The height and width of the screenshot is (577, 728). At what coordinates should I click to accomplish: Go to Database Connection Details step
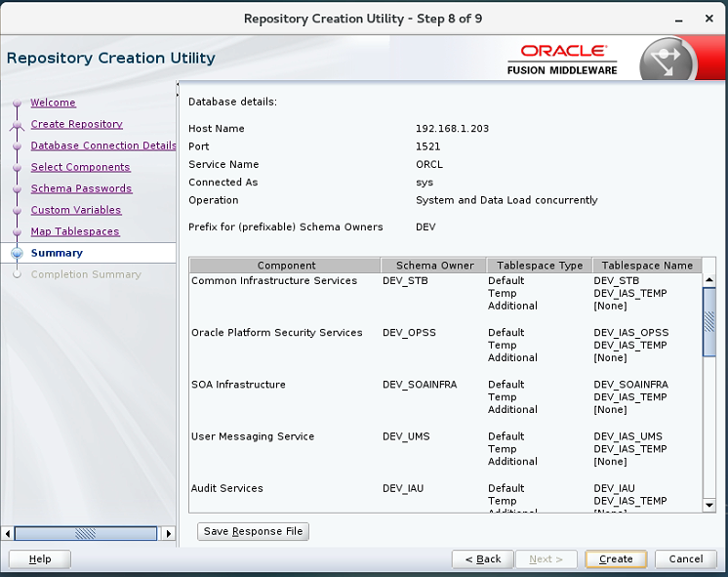pyautogui.click(x=103, y=145)
